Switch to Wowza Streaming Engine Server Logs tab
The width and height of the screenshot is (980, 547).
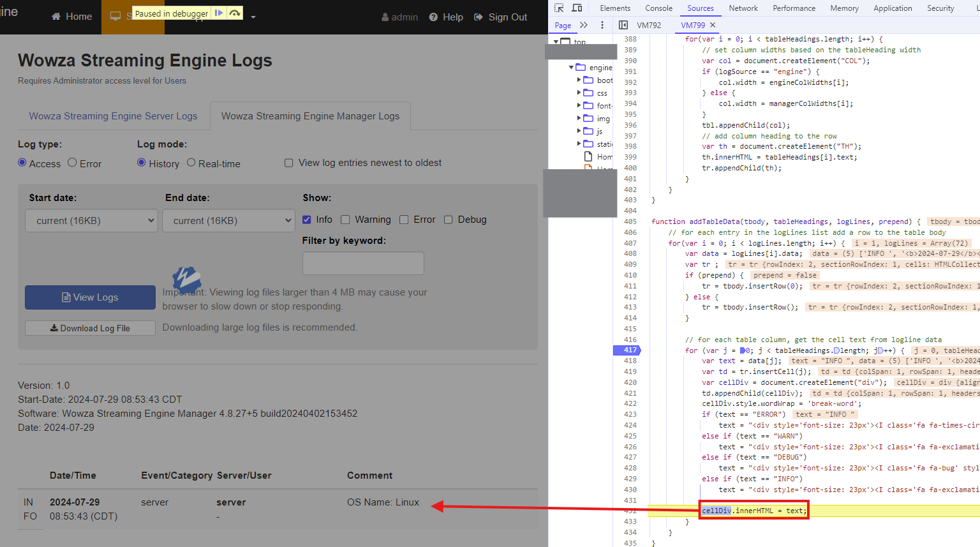[x=114, y=116]
